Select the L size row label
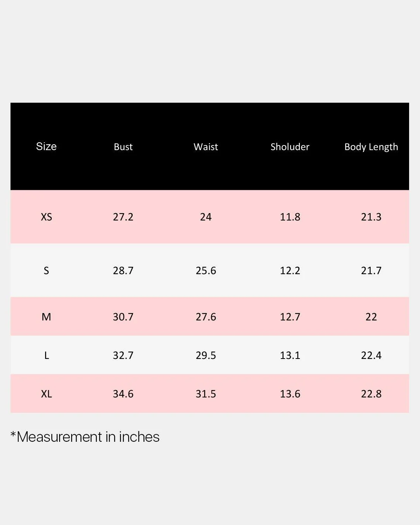This screenshot has height=525, width=420. [47, 355]
